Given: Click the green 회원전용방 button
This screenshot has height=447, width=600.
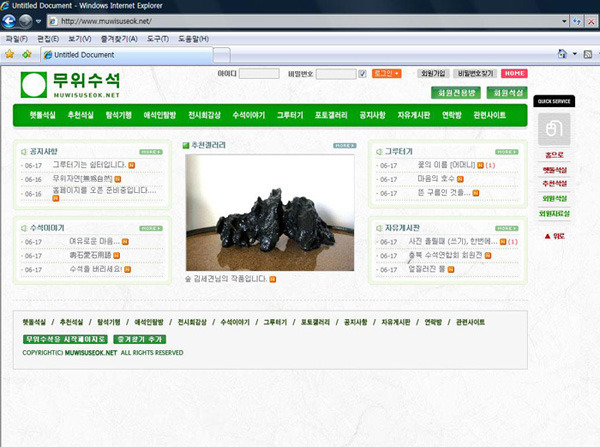Looking at the screenshot, I should click(x=456, y=93).
